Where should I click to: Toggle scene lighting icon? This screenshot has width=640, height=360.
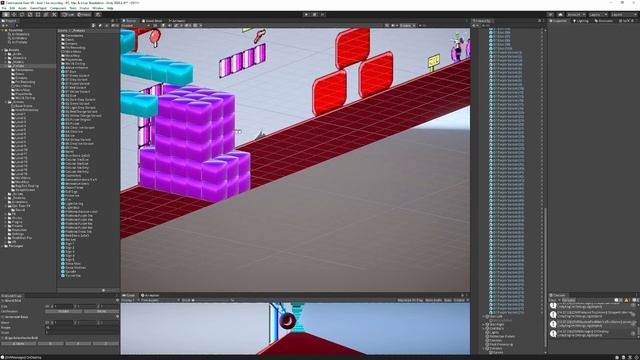163,25
